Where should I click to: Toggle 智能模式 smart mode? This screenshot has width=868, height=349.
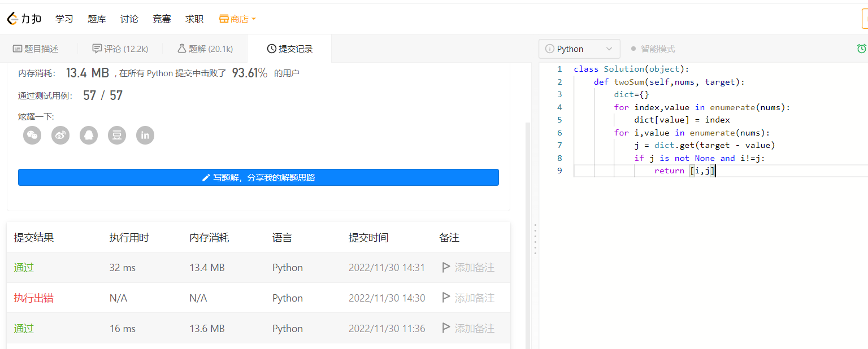[x=653, y=49]
